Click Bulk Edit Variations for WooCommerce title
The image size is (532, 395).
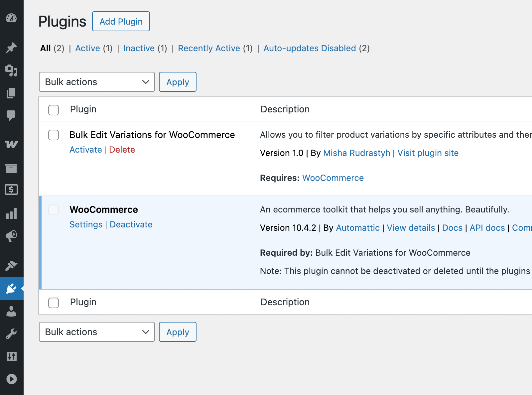(x=152, y=135)
